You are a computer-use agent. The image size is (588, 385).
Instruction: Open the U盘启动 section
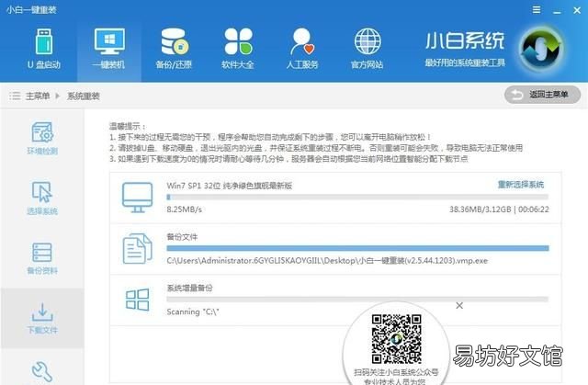44,49
